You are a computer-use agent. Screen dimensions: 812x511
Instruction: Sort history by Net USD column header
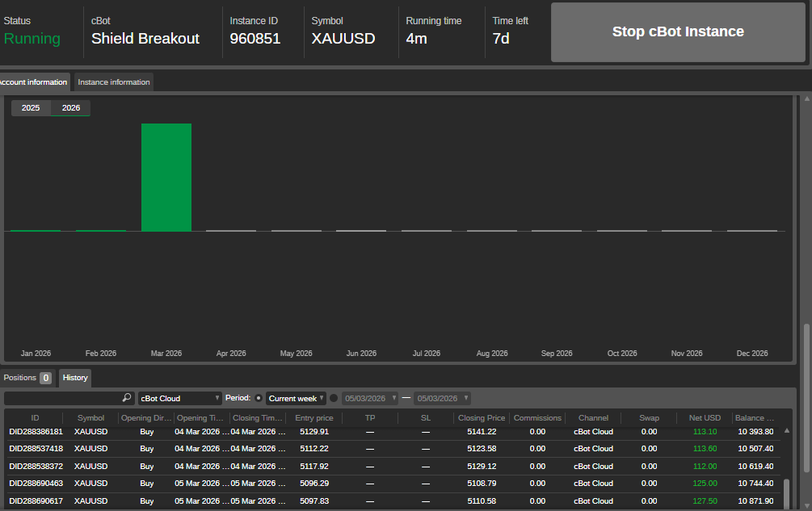tap(705, 418)
